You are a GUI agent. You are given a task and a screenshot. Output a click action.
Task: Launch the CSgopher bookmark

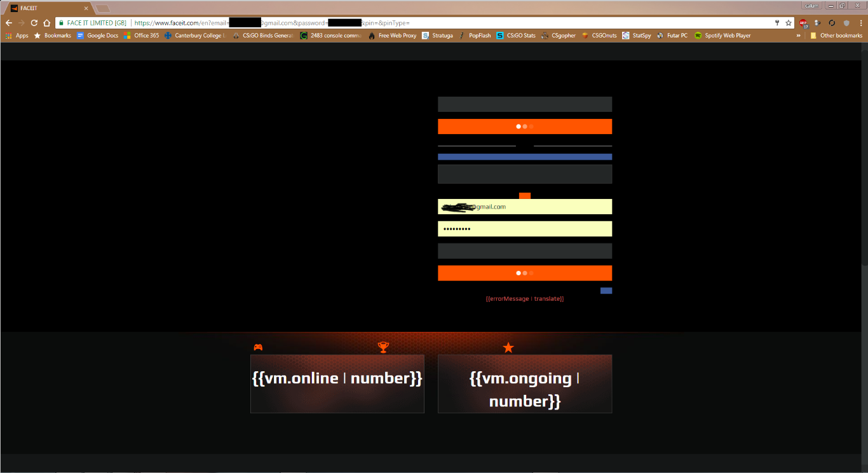[x=558, y=36]
